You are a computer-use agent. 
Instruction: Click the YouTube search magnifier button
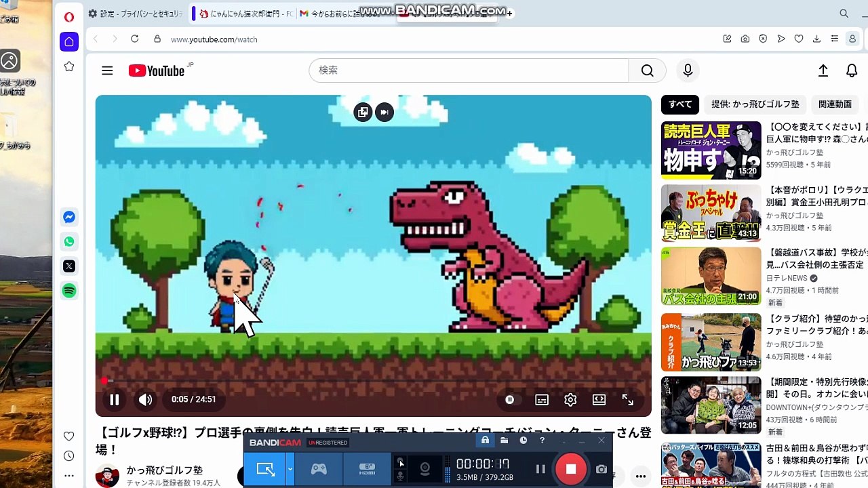647,70
